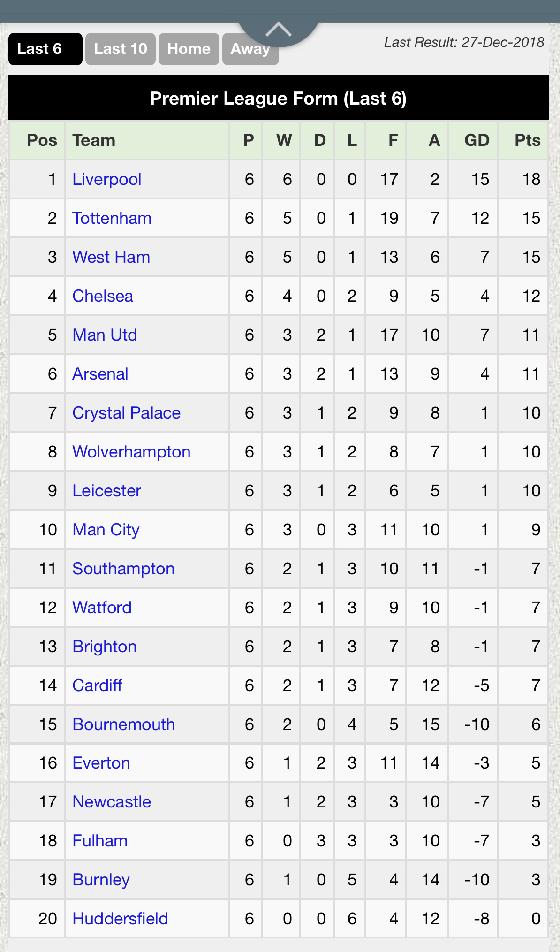Switch to the Last 10 tab
Screen dimensions: 560x952
pos(121,49)
